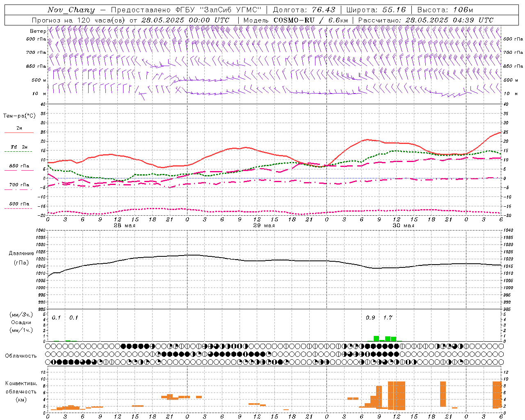Click the 30 мая date label
Image resolution: width=525 pixels, height=420 pixels.
[403, 226]
